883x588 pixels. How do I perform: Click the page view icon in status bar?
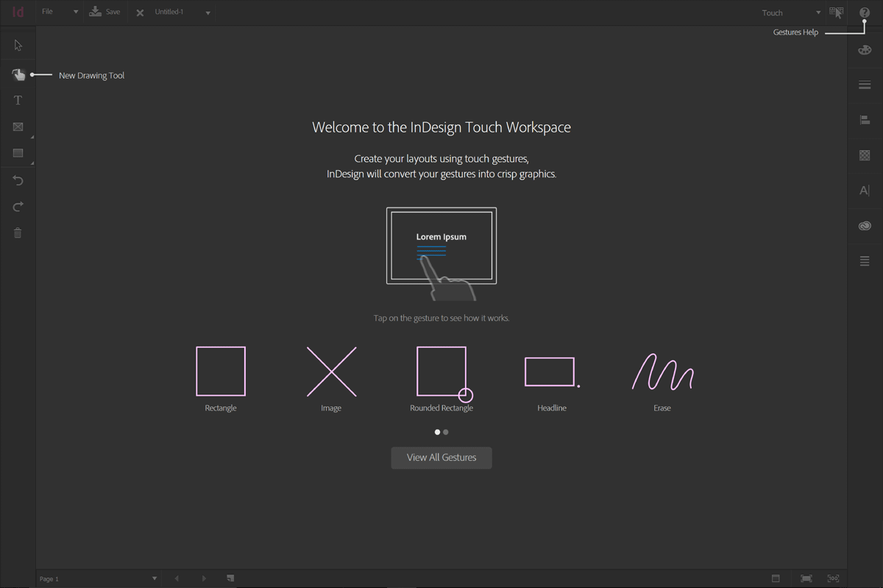(x=776, y=578)
